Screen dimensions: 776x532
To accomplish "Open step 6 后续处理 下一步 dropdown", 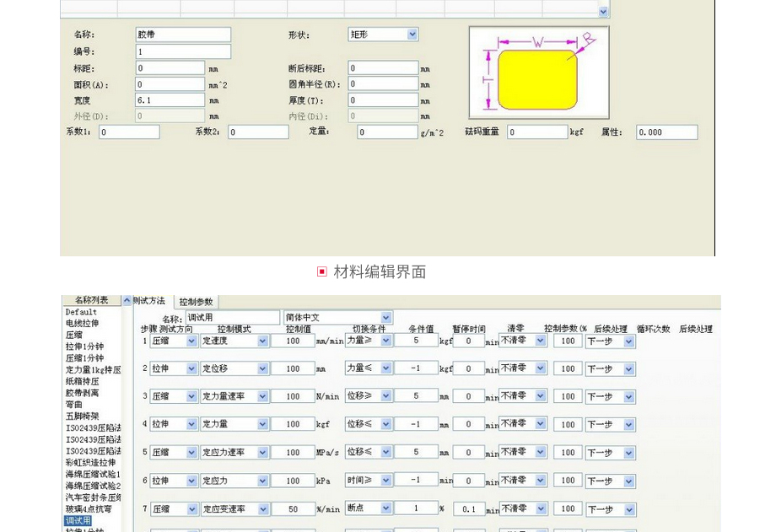I will tap(629, 481).
